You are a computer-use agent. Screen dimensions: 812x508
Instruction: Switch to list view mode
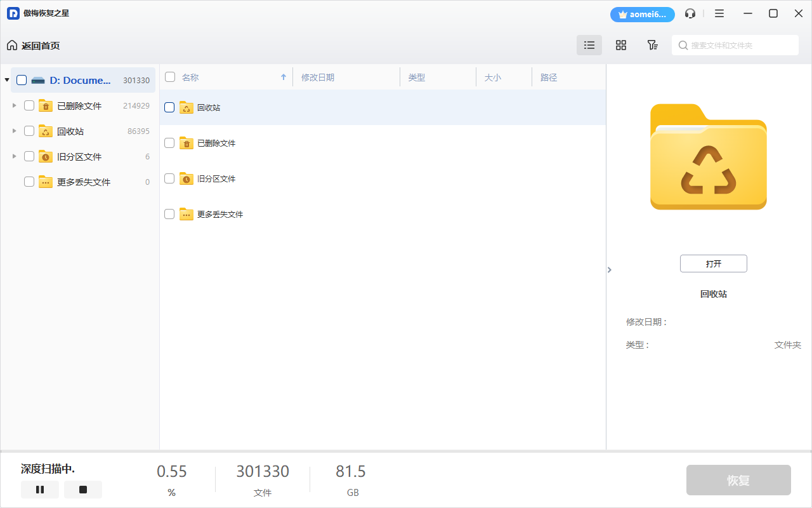pyautogui.click(x=589, y=45)
